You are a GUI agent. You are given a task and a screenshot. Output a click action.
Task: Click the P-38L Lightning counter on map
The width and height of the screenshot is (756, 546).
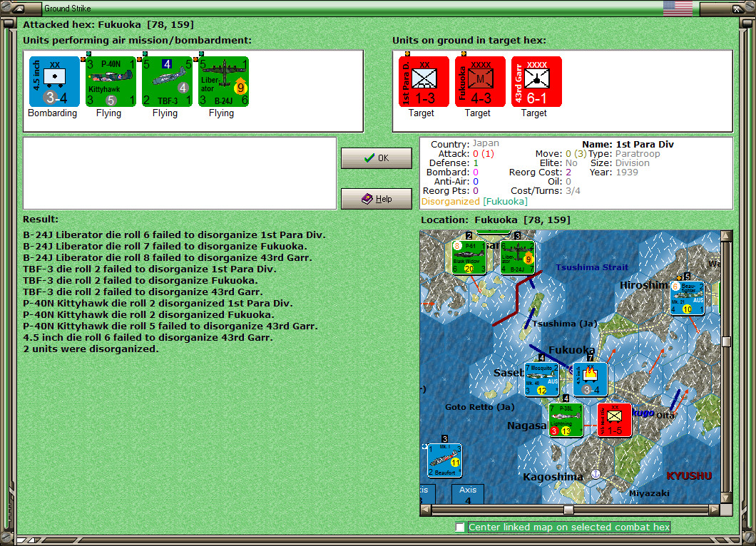566,421
